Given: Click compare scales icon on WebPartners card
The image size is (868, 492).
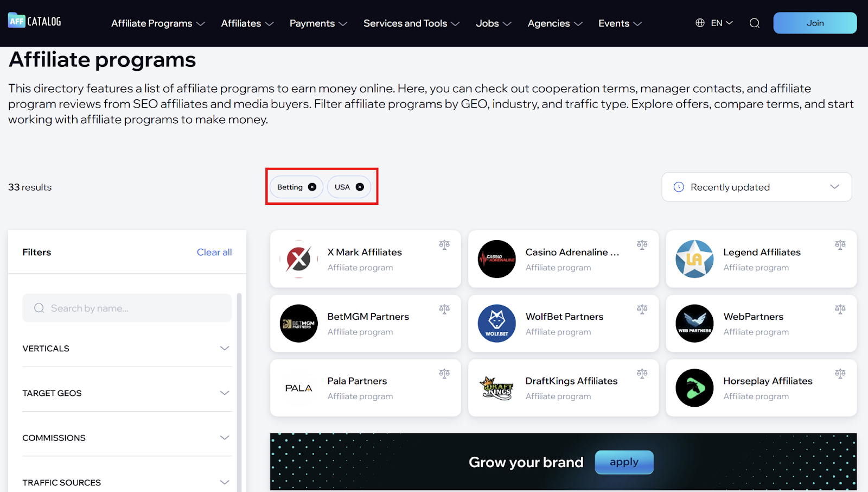Looking at the screenshot, I should coord(840,309).
